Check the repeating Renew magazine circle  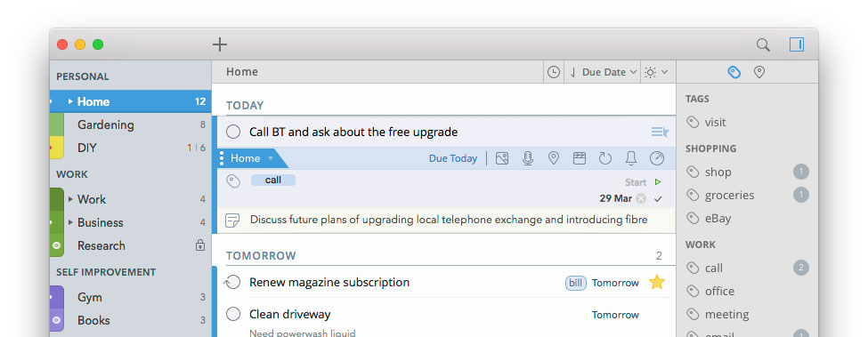coord(232,282)
